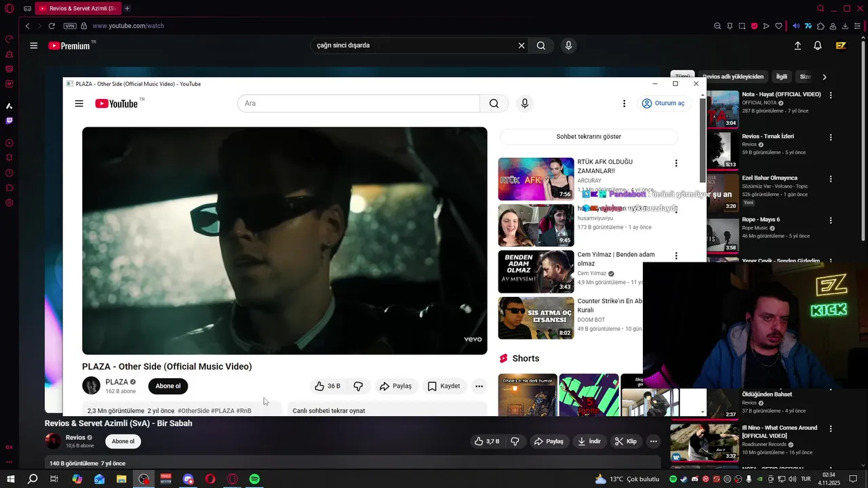Reload the page in Opera GX
The width and height of the screenshot is (868, 488).
coord(52,26)
